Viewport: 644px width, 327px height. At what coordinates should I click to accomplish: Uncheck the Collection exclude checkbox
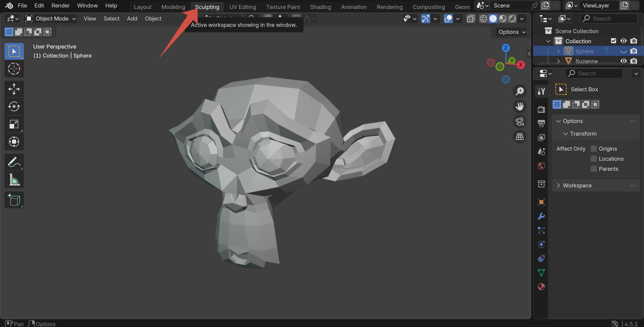(x=614, y=41)
